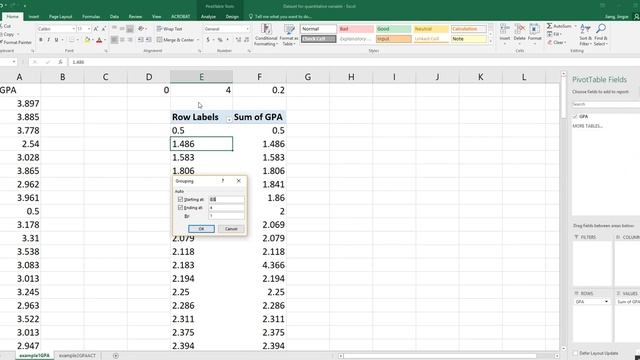Toggle the Ending at checkbox
Image resolution: width=640 pixels, height=360 pixels.
pyautogui.click(x=180, y=208)
